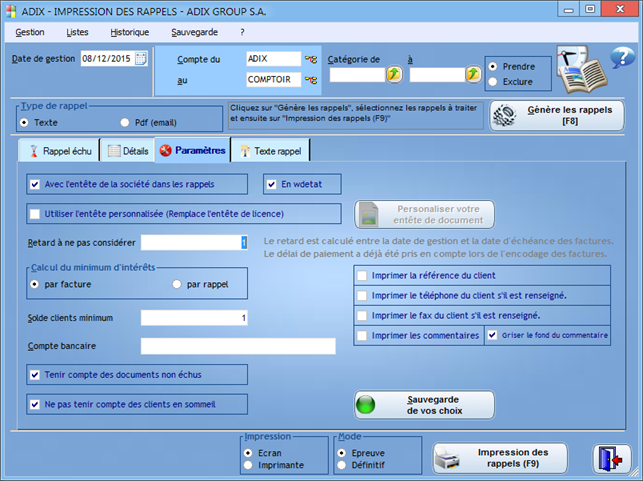Click the gears icon on Génère les rappels

pos(504,115)
